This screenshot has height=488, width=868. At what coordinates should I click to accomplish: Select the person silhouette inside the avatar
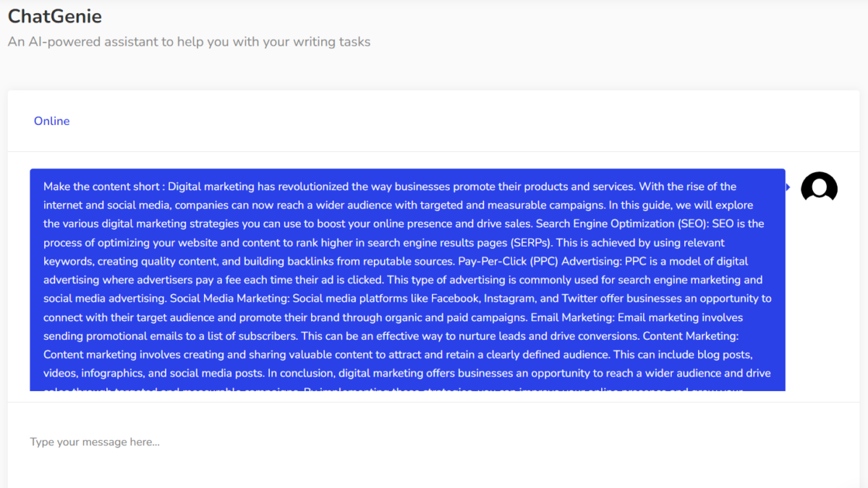click(x=819, y=188)
